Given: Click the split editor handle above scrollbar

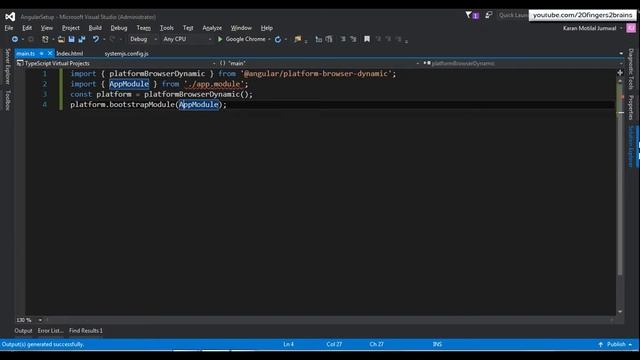Looking at the screenshot, I should [x=620, y=72].
